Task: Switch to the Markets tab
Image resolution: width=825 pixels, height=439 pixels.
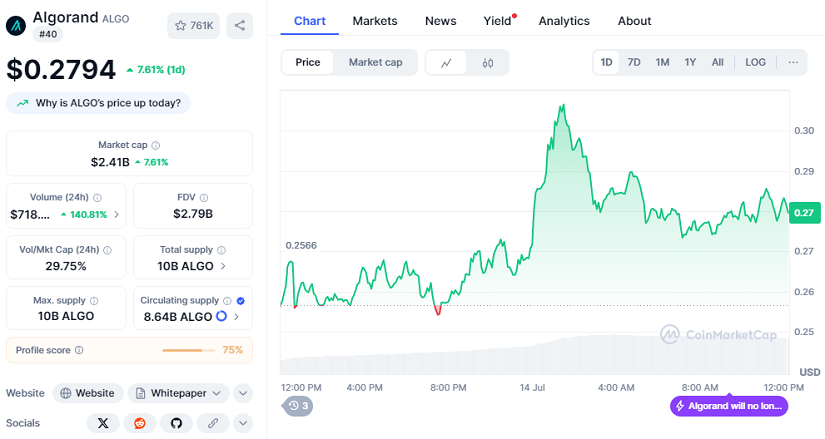Action: (x=375, y=21)
